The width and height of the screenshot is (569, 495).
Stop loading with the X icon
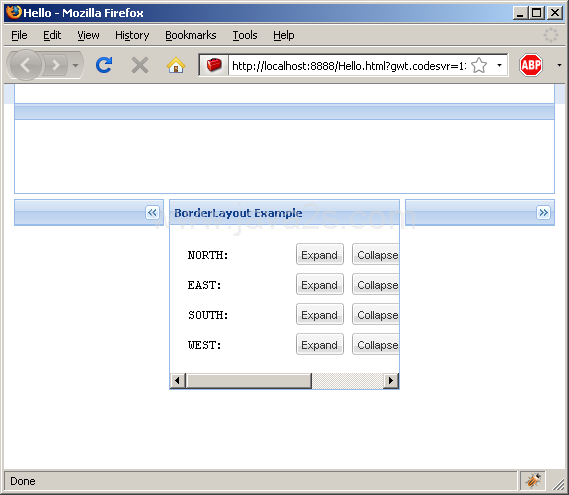(140, 66)
